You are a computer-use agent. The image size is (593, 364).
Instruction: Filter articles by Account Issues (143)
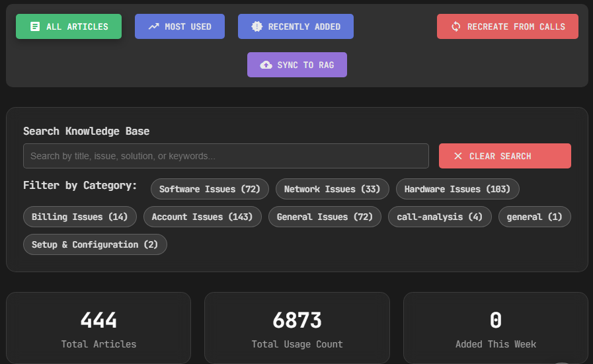tap(202, 217)
